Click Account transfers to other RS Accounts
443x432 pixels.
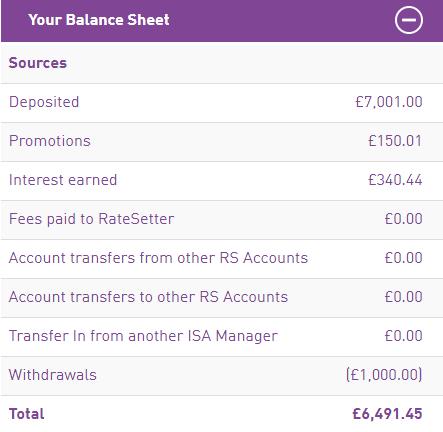point(148,297)
